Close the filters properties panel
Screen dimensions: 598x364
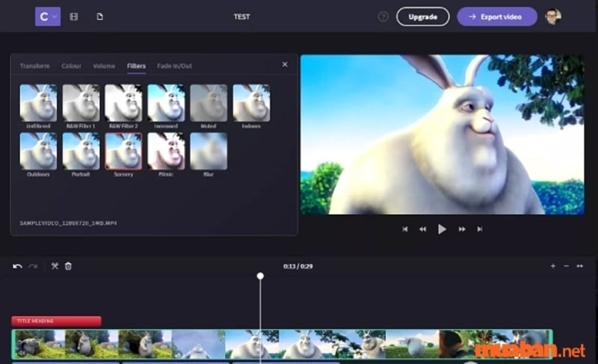click(285, 64)
